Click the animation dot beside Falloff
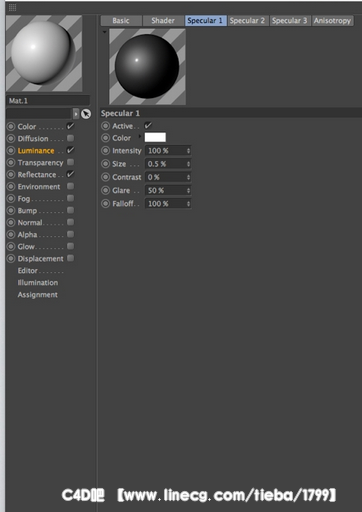 tap(105, 204)
